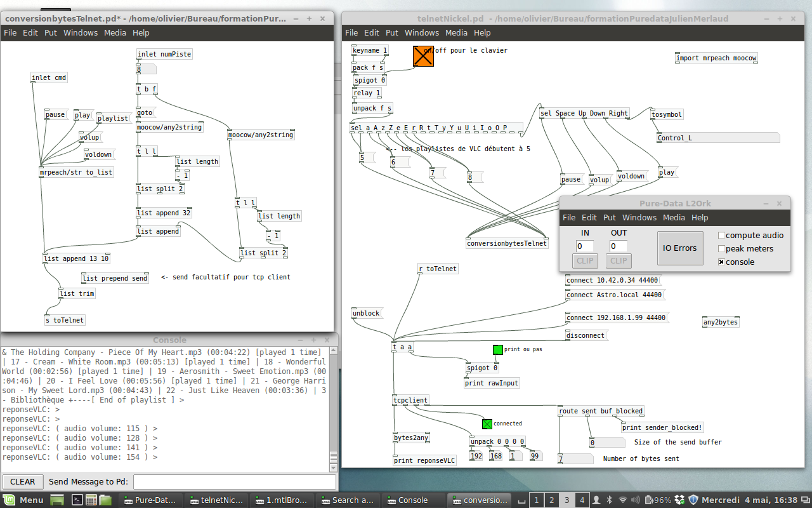Toggle the green 'print ou pas' box
The width and height of the screenshot is (812, 508).
point(497,349)
